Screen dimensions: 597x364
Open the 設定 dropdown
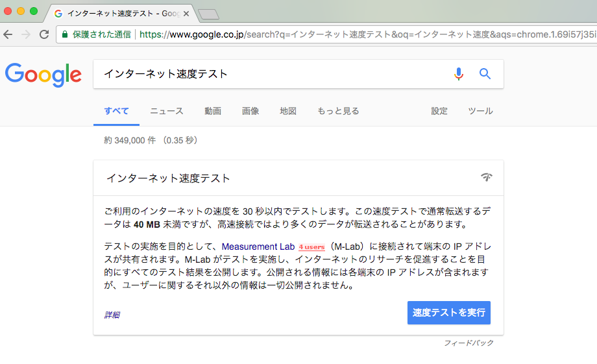click(x=439, y=111)
